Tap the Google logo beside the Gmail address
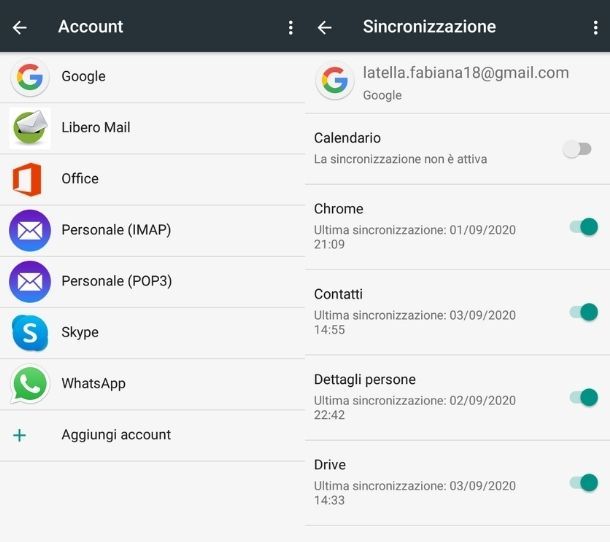This screenshot has width=610, height=542. click(335, 80)
